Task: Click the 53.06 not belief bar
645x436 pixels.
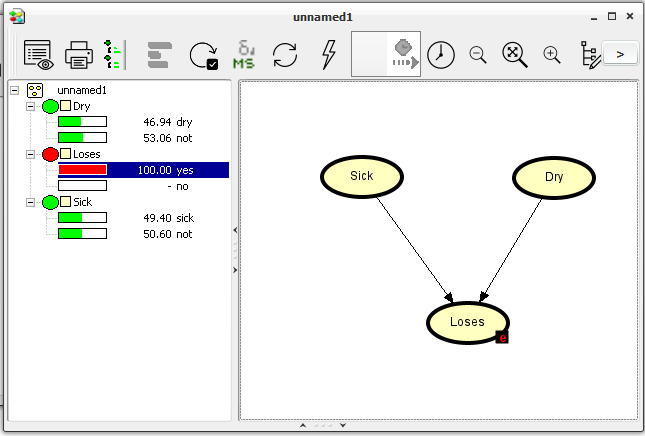Action: 82,138
